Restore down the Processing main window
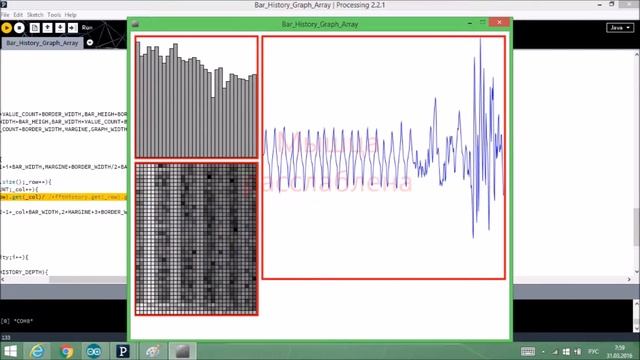The height and width of the screenshot is (360, 640). [611, 4]
